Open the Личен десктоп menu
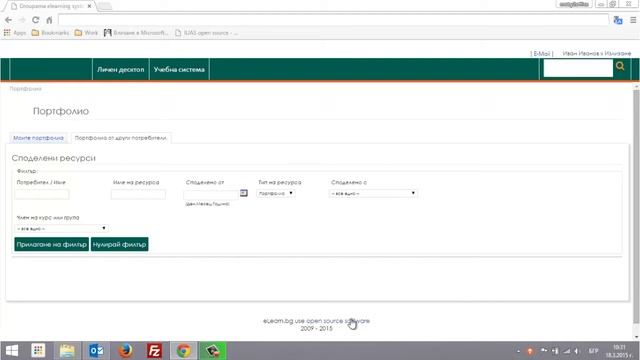The image size is (640, 360). (120, 69)
